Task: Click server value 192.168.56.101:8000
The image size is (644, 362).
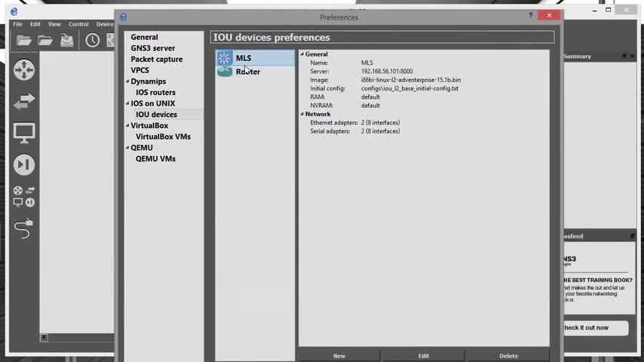Action: (387, 71)
